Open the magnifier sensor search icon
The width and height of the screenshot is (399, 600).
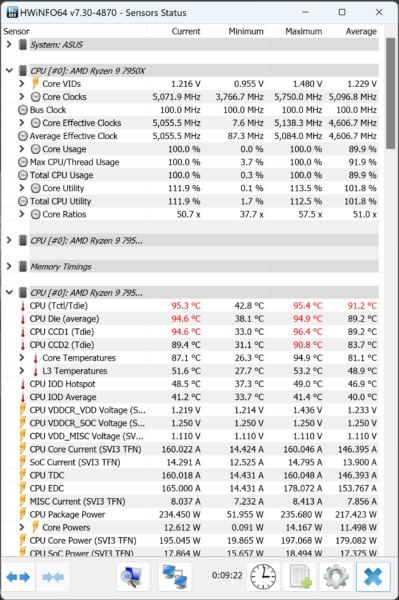point(133,577)
